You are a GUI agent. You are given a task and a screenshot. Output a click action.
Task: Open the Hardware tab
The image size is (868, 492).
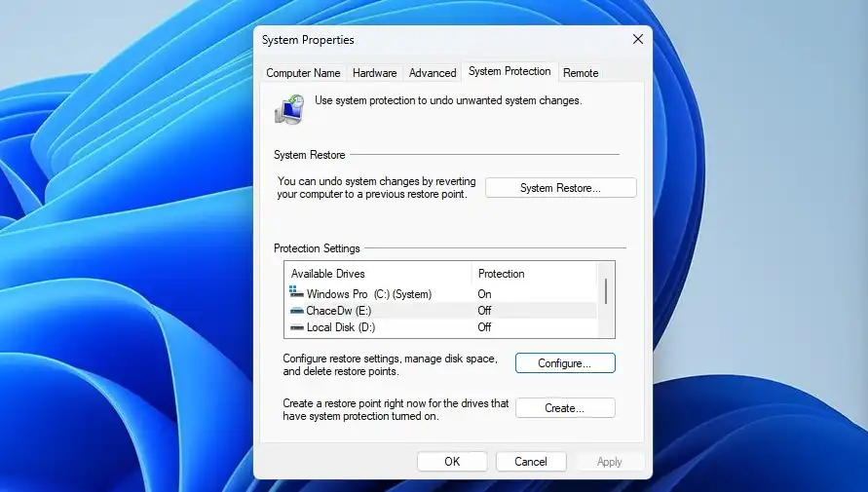coord(374,73)
